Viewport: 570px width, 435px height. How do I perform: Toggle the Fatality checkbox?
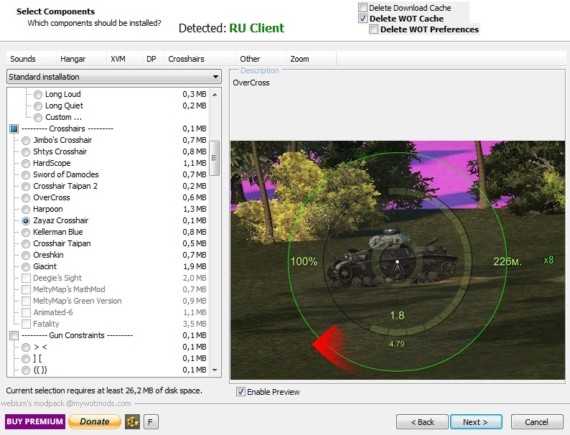(x=26, y=324)
